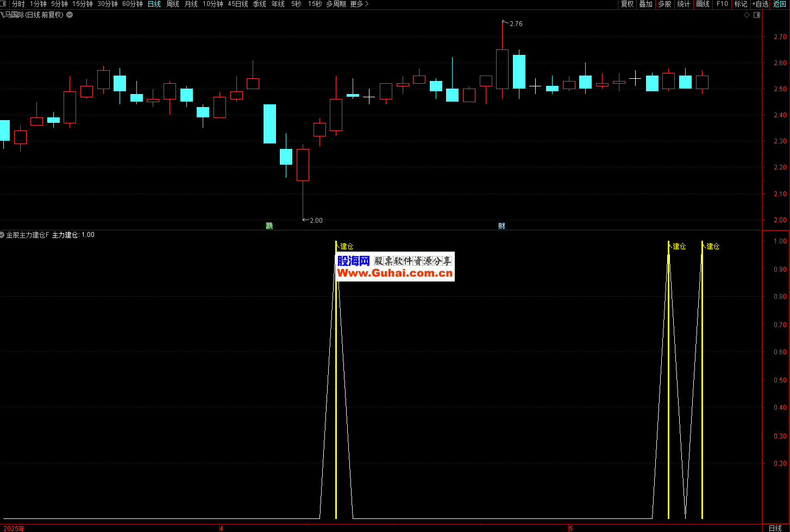Switch to 分时 intraday chart

coord(18,4)
